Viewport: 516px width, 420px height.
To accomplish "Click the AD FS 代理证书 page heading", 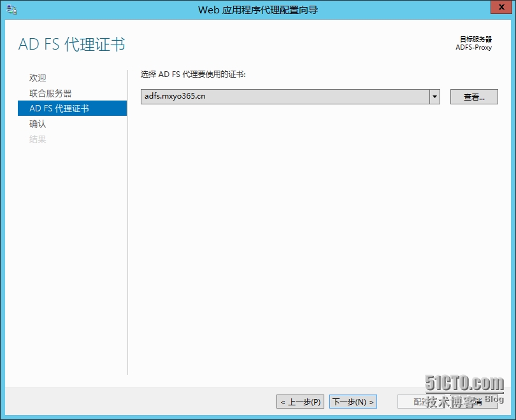I will (x=72, y=45).
